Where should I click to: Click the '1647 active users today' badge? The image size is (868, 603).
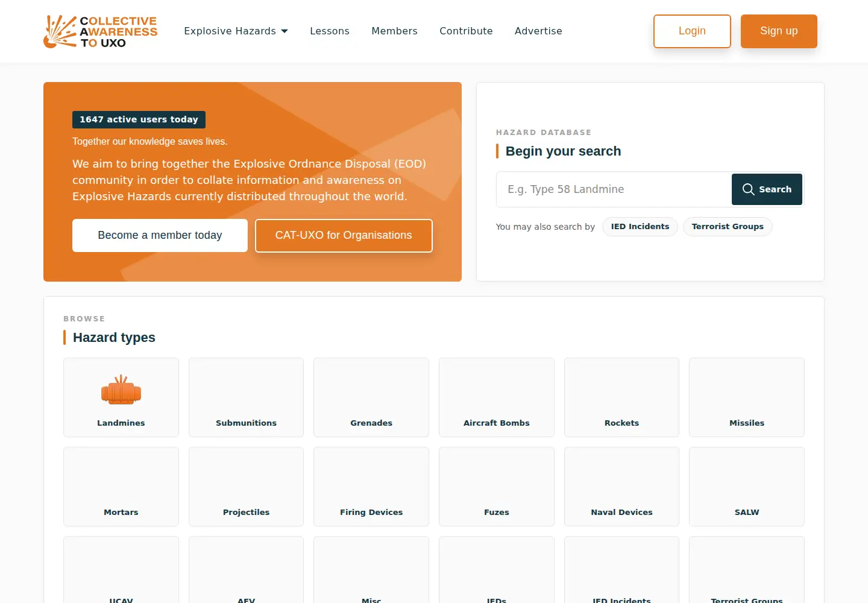139,119
